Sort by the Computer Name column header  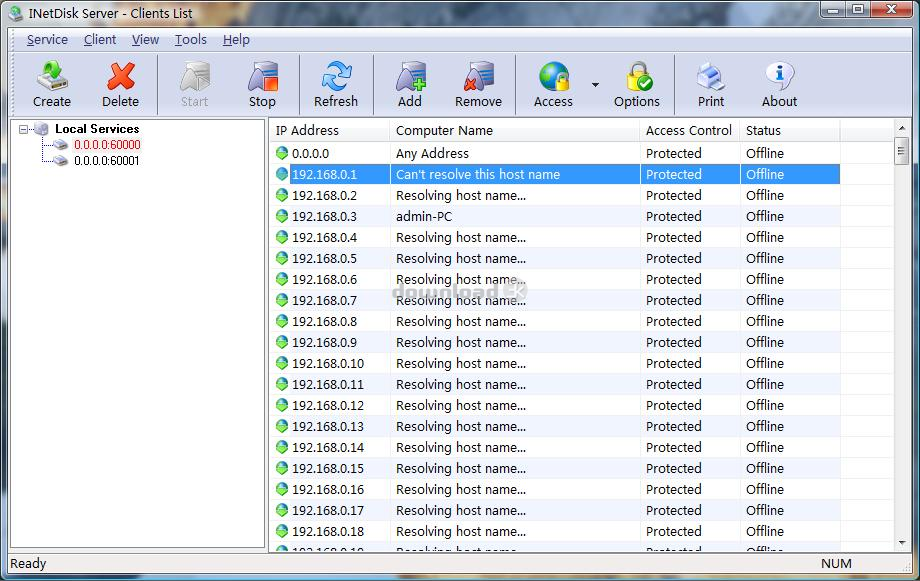515,130
